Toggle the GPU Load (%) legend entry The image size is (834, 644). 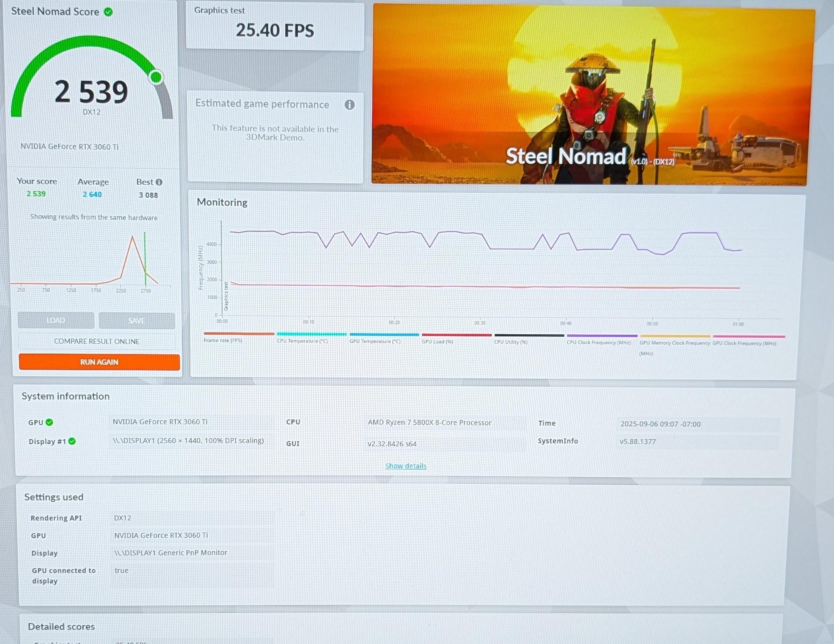pyautogui.click(x=456, y=339)
